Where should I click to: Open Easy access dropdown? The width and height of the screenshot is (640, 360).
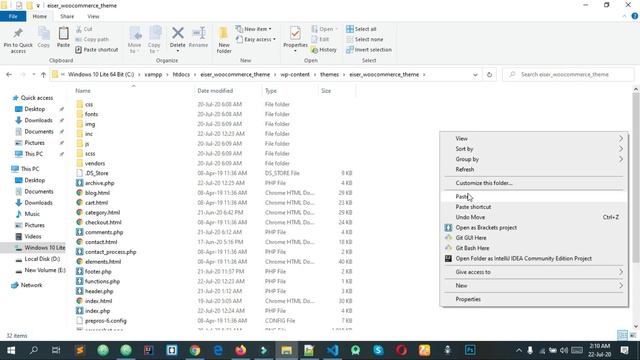pyautogui.click(x=256, y=39)
